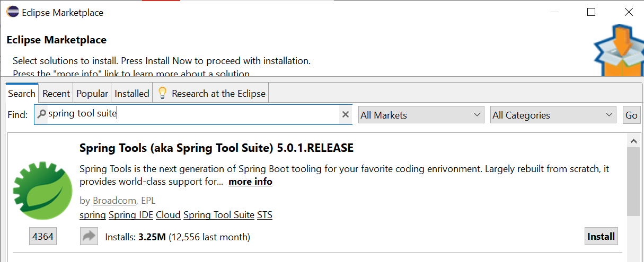This screenshot has width=644, height=262.
Task: Switch to the Recent tab
Action: point(56,94)
